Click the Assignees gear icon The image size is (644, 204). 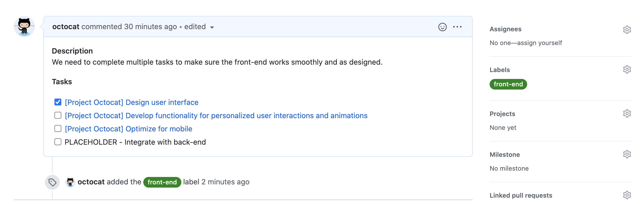(x=627, y=29)
